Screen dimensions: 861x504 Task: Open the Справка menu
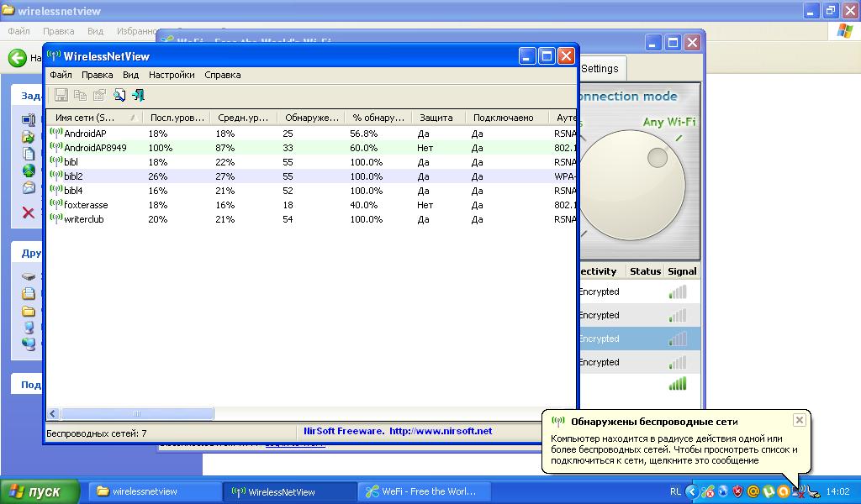click(x=222, y=75)
